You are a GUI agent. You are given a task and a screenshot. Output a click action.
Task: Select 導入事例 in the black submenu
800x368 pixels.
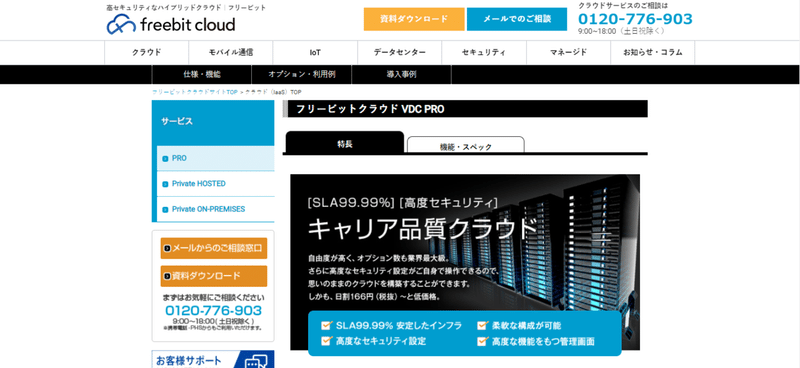tap(402, 75)
